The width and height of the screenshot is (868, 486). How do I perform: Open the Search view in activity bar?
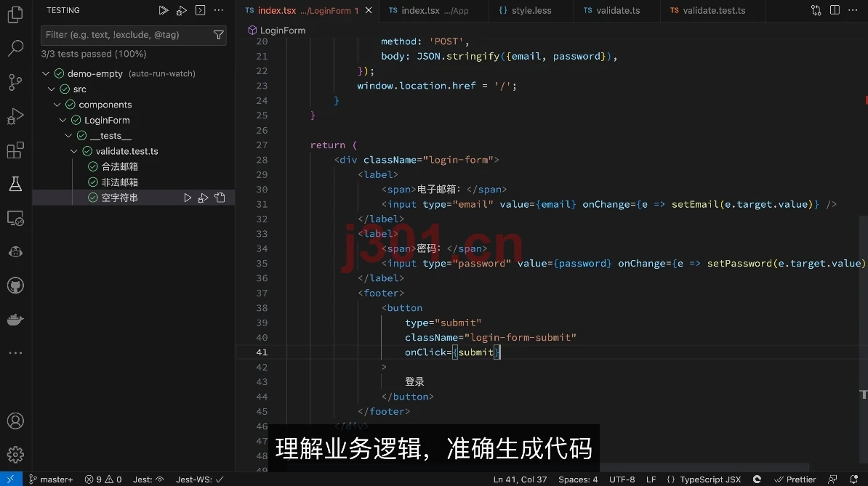coord(15,48)
